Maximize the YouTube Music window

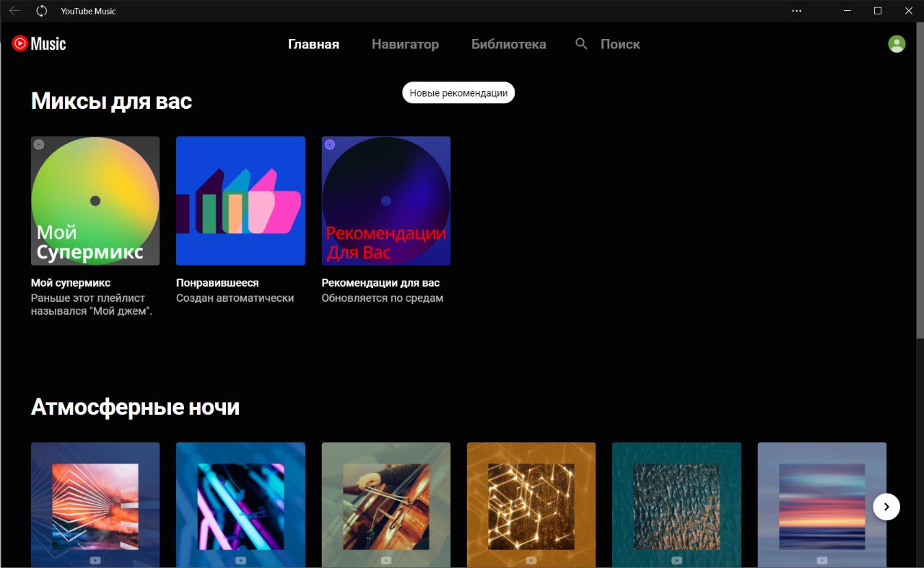click(878, 11)
